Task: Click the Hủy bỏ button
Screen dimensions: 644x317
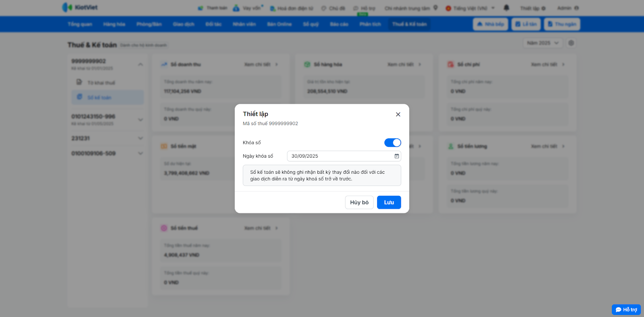Action: point(359,202)
